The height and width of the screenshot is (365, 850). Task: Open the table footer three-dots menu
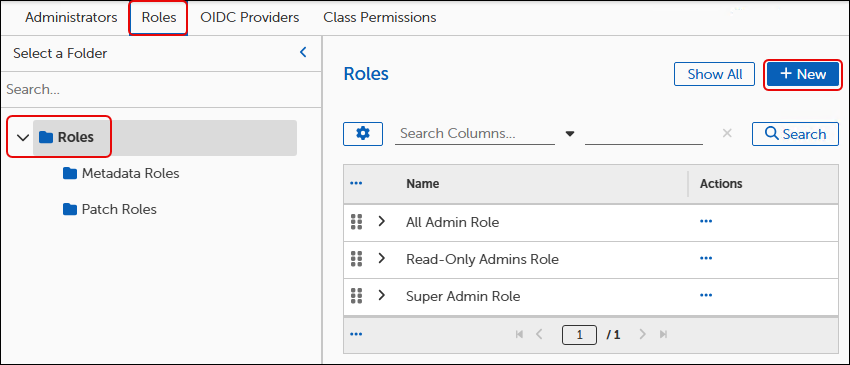356,334
